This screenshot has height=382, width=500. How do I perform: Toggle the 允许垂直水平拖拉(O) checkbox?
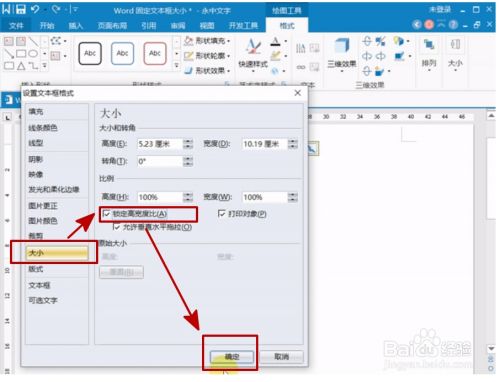pyautogui.click(x=116, y=227)
